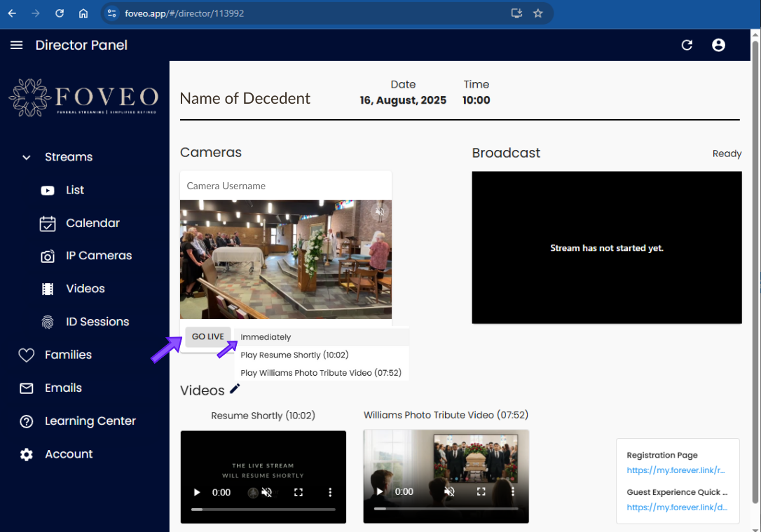Open more options on Williams Tribute video

512,492
